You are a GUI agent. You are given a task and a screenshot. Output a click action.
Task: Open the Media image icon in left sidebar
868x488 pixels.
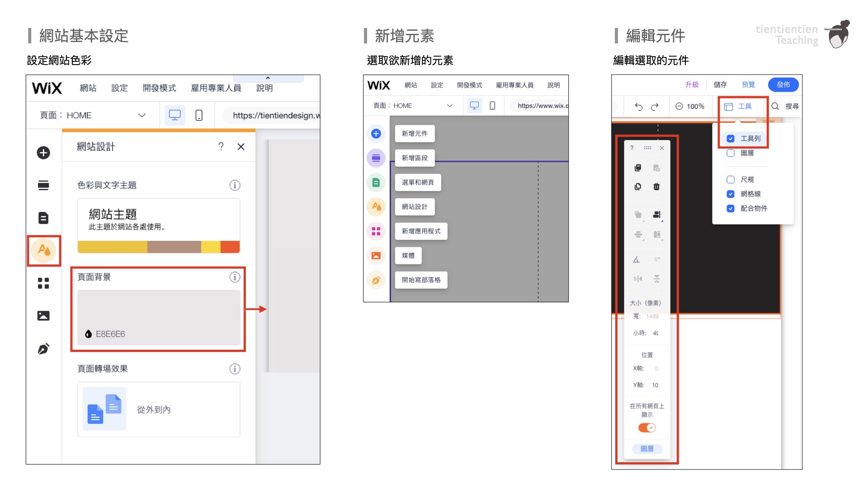pos(43,316)
